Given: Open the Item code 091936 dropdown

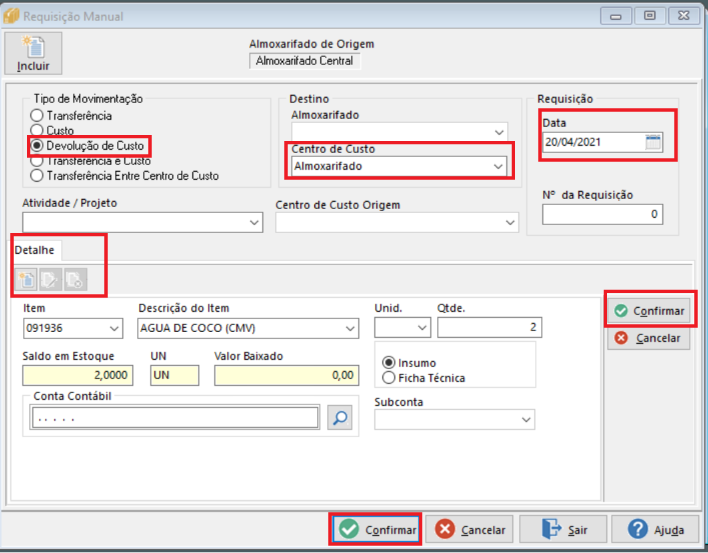Looking at the screenshot, I should [114, 328].
